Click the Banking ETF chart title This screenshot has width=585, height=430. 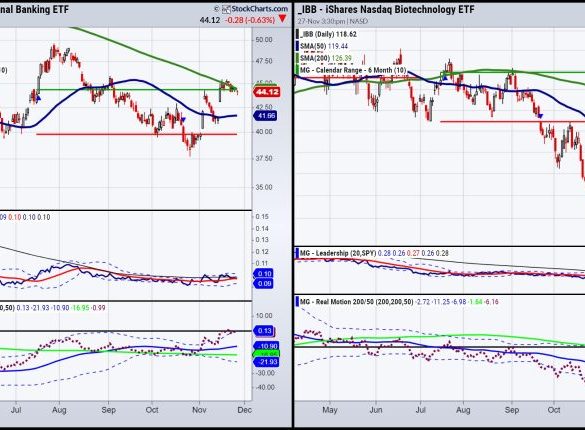coord(34,9)
